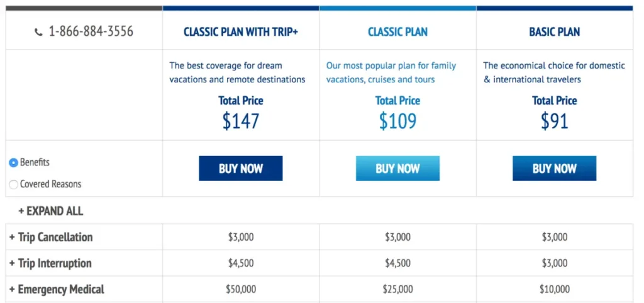
Task: Click the $25,000 Emergency Medical amount
Action: [397, 289]
